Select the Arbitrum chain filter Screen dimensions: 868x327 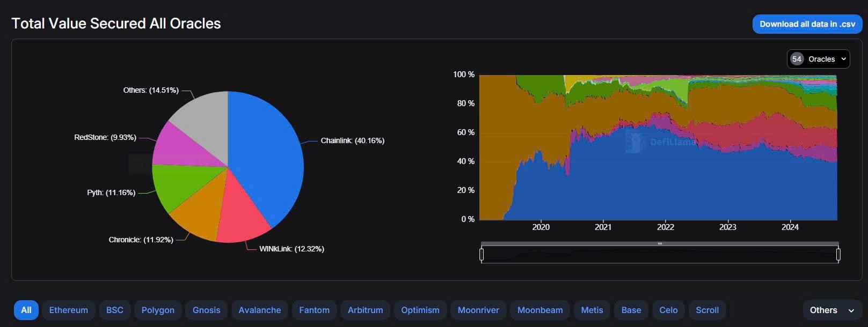point(365,310)
